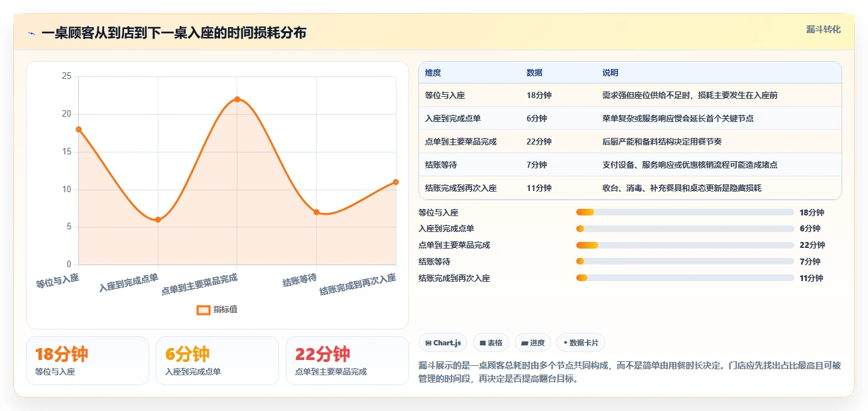Select the 结账等待 table row cell
The width and height of the screenshot is (868, 411).
[441, 165]
